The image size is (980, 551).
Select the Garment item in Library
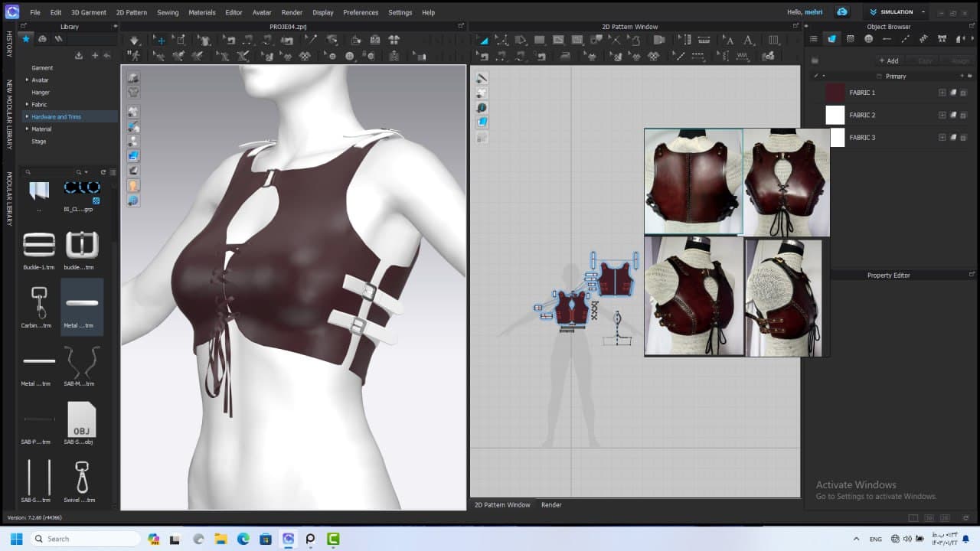(x=42, y=68)
